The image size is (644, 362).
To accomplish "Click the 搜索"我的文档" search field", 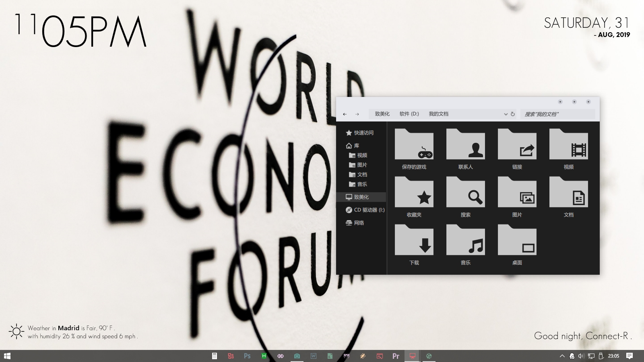I will (557, 114).
